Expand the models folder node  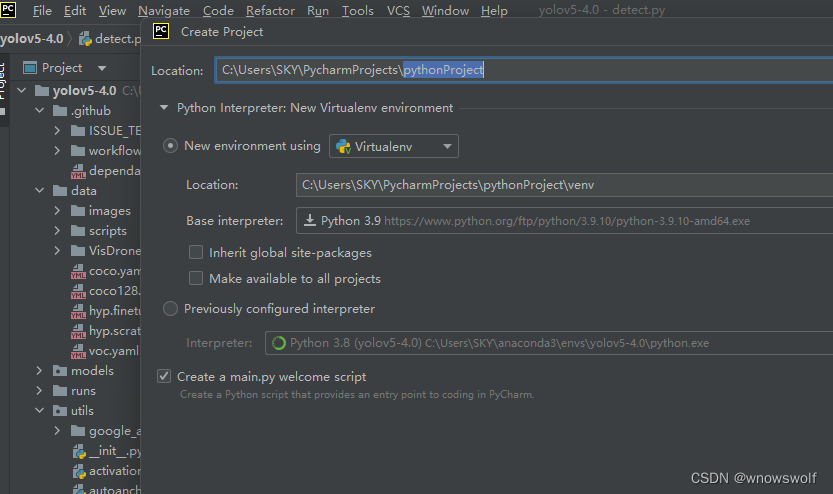tap(39, 371)
